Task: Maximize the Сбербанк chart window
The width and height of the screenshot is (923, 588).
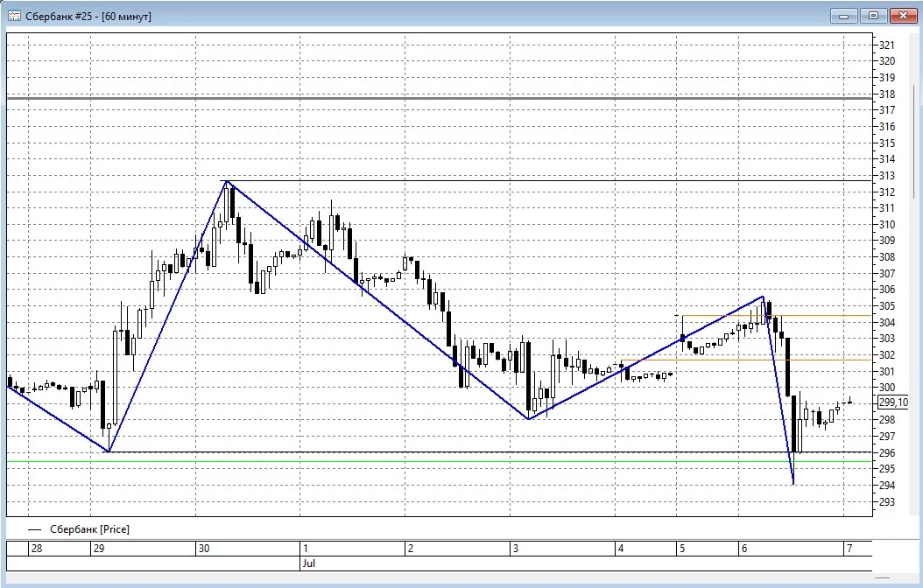Action: coord(874,16)
